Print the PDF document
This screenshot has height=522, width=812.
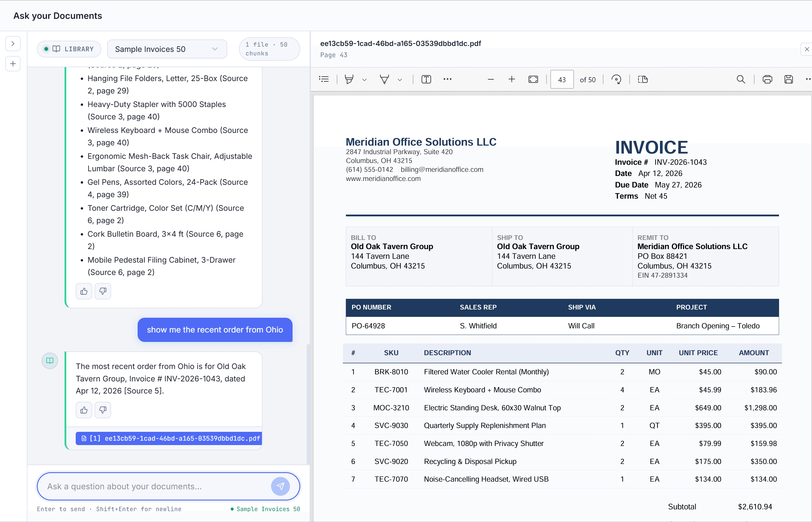pyautogui.click(x=767, y=79)
